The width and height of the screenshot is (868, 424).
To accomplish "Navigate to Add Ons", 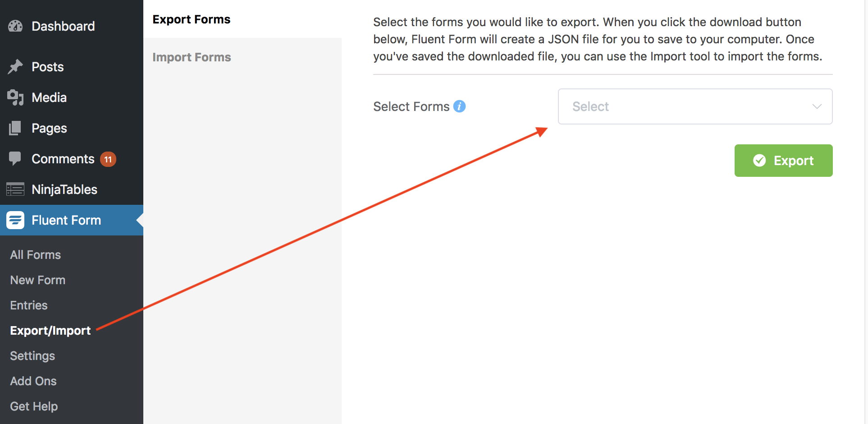I will point(33,381).
